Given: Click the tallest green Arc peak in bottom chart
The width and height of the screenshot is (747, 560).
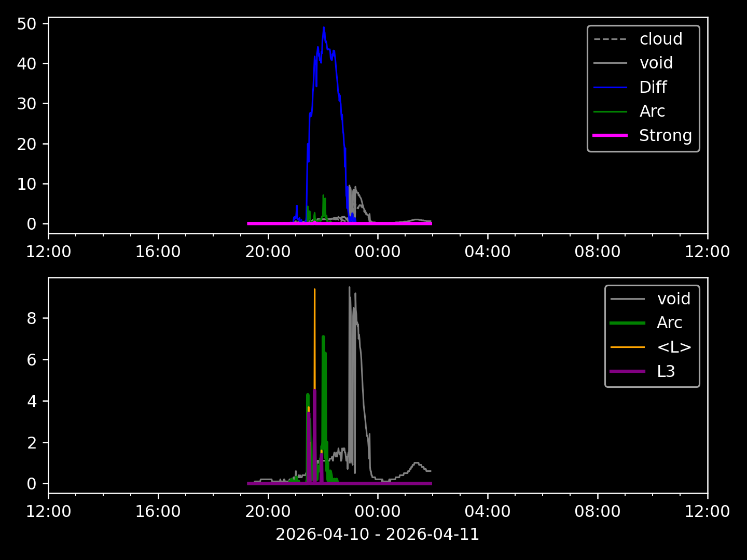Looking at the screenshot, I should [323, 337].
